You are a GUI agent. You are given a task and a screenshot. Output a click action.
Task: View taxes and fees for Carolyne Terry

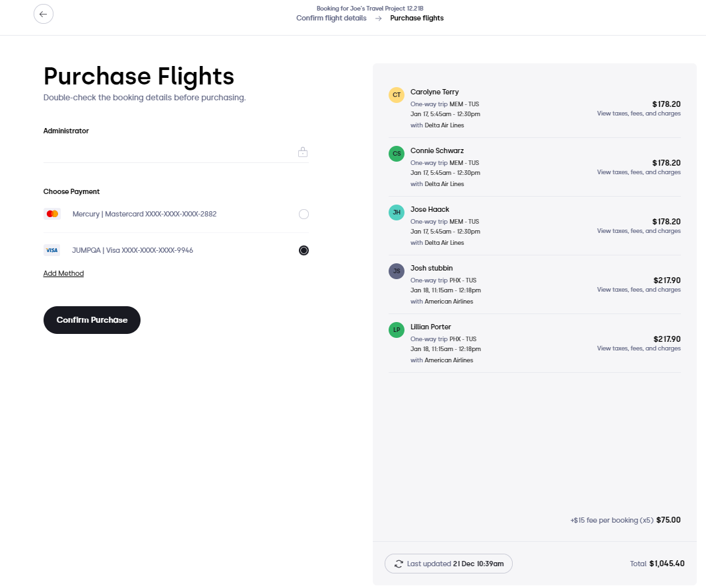[x=639, y=114]
